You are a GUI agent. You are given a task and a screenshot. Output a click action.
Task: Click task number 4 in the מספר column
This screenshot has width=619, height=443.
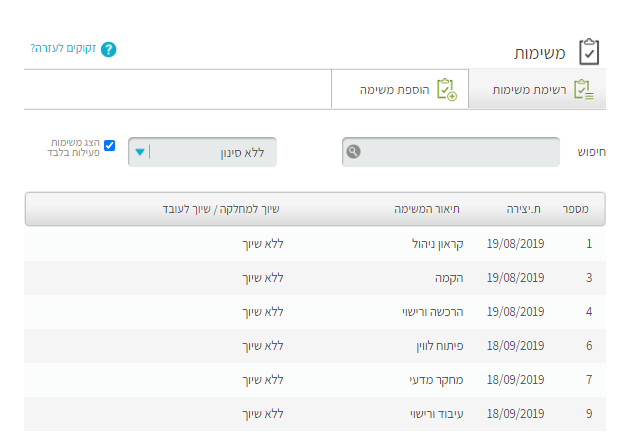pyautogui.click(x=589, y=312)
